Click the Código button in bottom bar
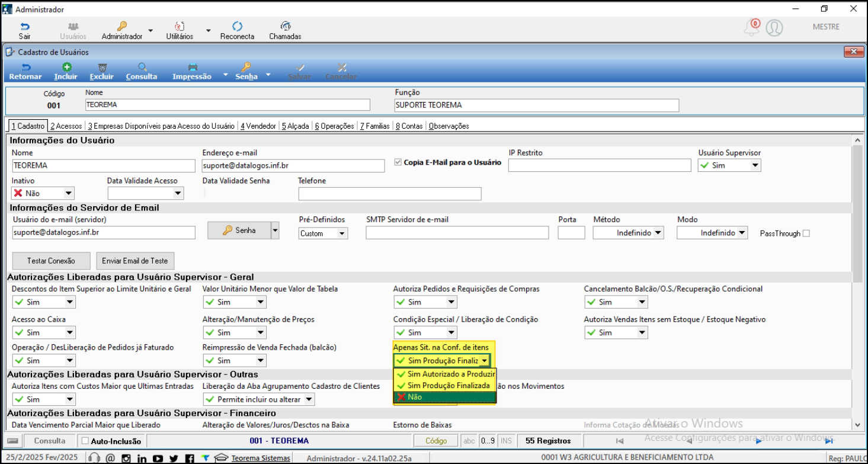Viewport: 868px width, 464px height. (x=436, y=441)
